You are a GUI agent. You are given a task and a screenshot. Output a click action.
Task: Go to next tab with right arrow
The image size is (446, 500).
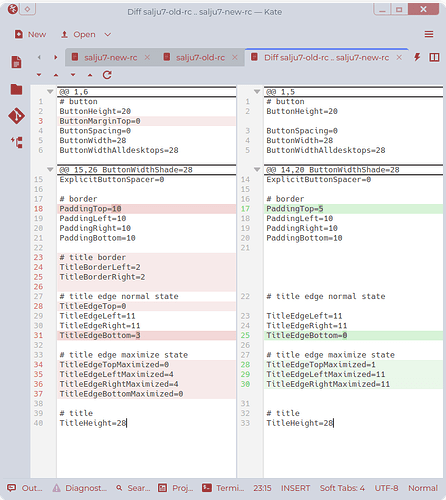pyautogui.click(x=56, y=57)
